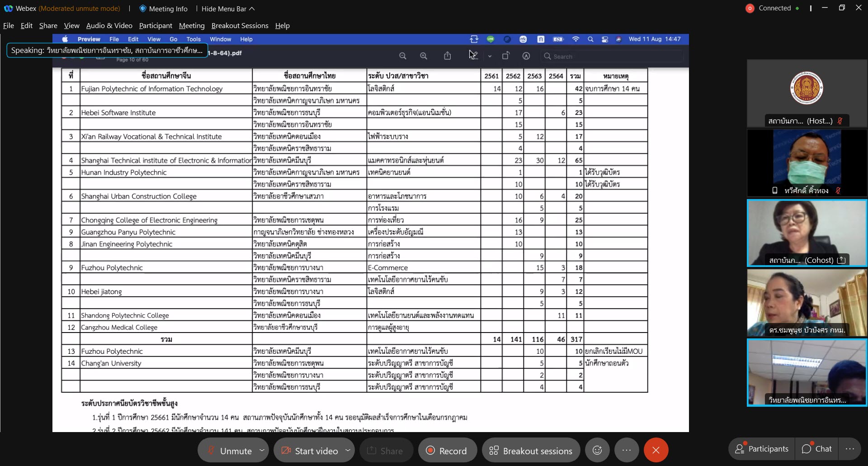This screenshot has width=868, height=466.
Task: Click the cell Guangzhou Panyu Polytechnic
Action: pos(166,232)
